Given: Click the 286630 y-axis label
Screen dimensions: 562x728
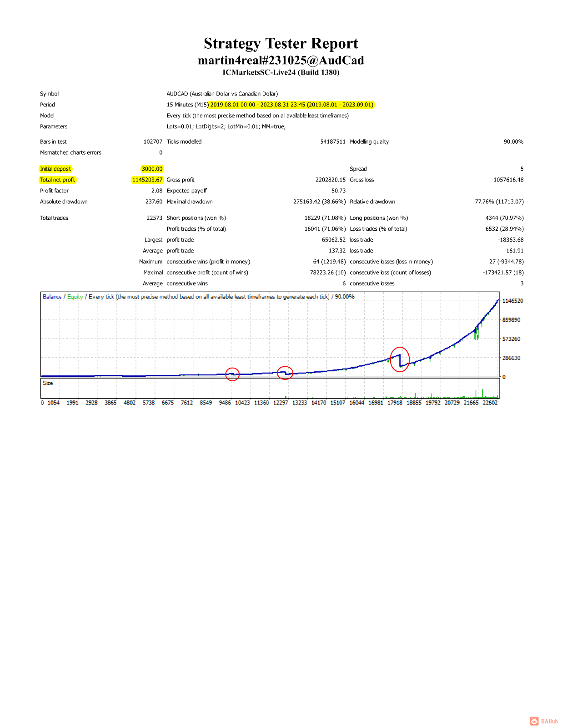Looking at the screenshot, I should coord(511,358).
